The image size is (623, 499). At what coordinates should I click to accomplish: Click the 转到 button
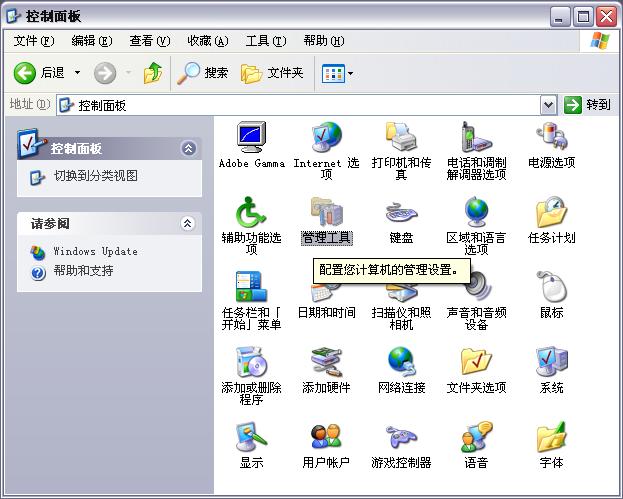pos(587,105)
